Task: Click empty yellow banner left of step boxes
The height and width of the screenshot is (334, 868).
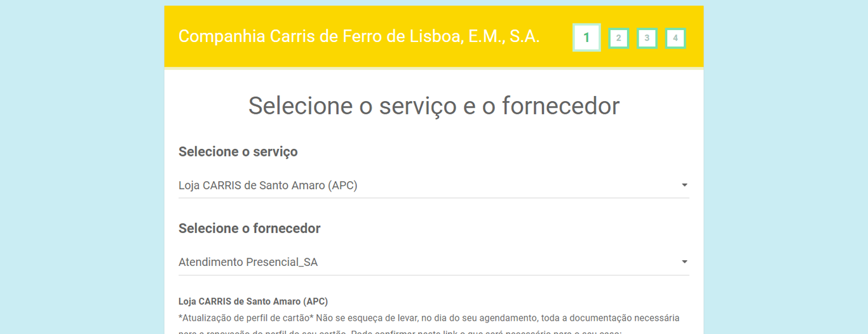Action: 556,54
